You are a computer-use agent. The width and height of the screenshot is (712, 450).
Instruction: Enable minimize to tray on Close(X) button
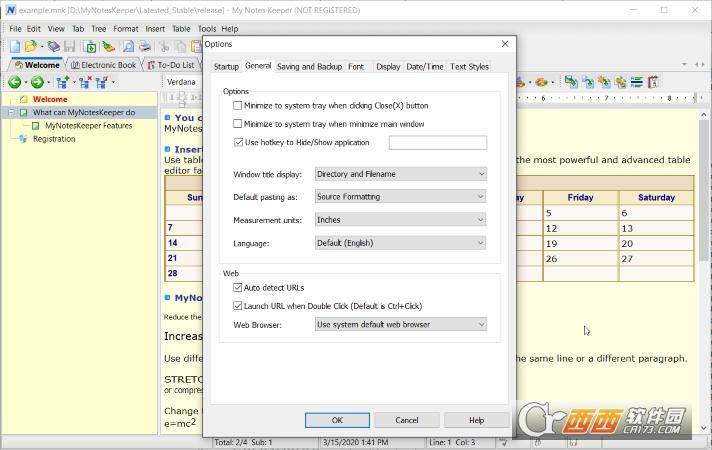click(x=237, y=105)
